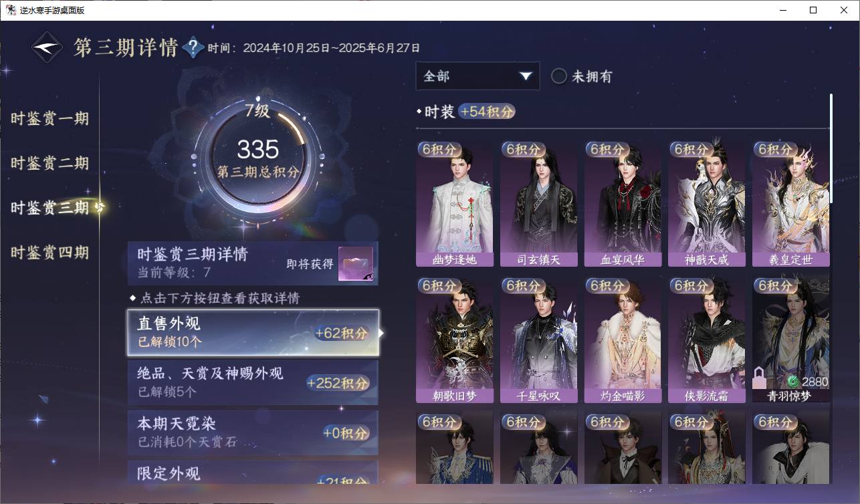Click the 本期天霓染 entry
Image resolution: width=860 pixels, height=504 pixels.
point(253,432)
